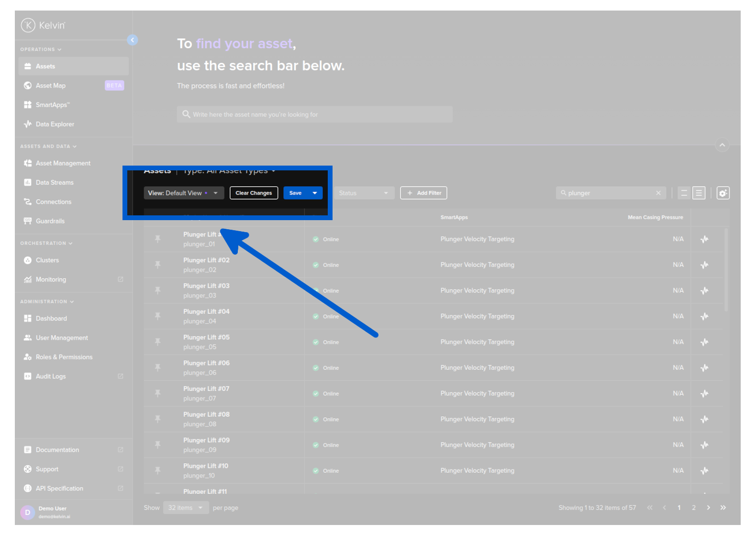
Task: Open the View: Default View dropdown
Action: [183, 193]
